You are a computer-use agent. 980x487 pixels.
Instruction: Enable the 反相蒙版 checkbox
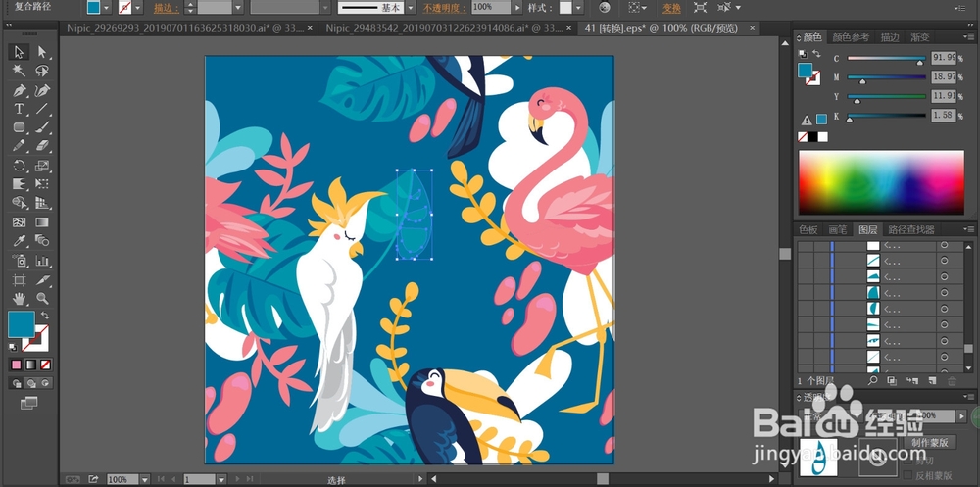coord(909,475)
